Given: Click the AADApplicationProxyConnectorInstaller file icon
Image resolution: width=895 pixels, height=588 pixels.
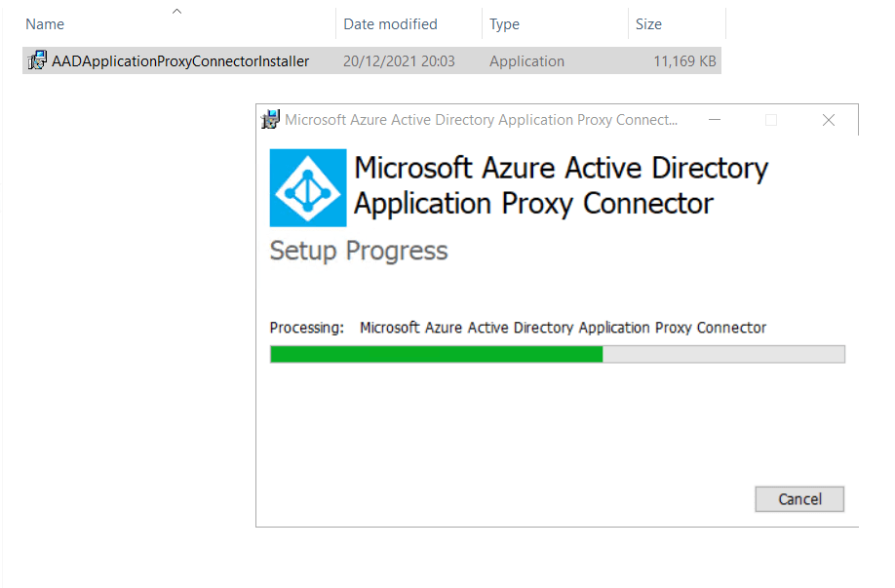Looking at the screenshot, I should click(38, 61).
